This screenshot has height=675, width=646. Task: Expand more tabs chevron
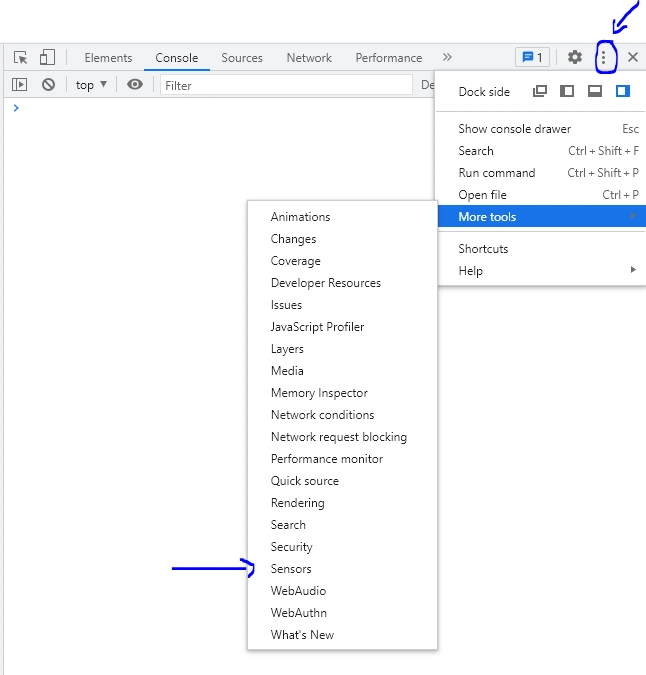tap(447, 58)
